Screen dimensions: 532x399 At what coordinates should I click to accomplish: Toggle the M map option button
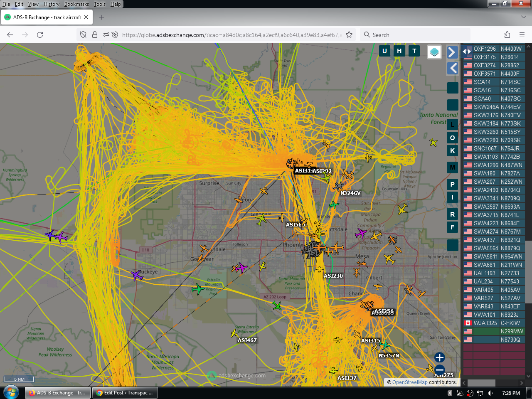(453, 167)
